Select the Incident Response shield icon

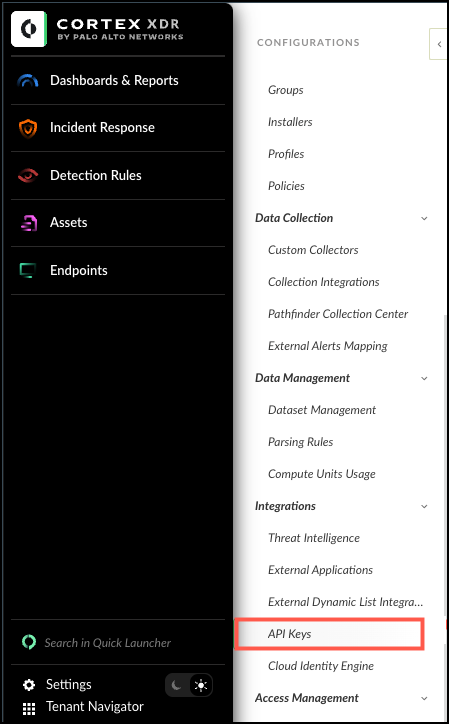pos(28,128)
